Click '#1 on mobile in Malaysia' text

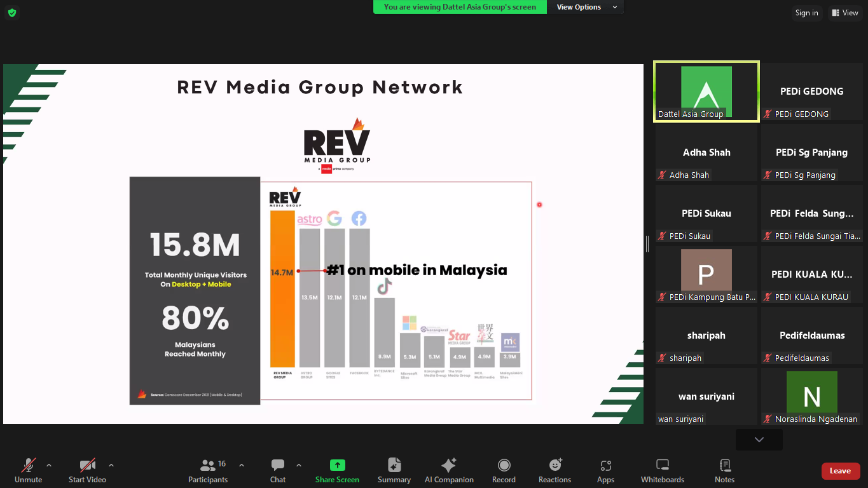[417, 270]
